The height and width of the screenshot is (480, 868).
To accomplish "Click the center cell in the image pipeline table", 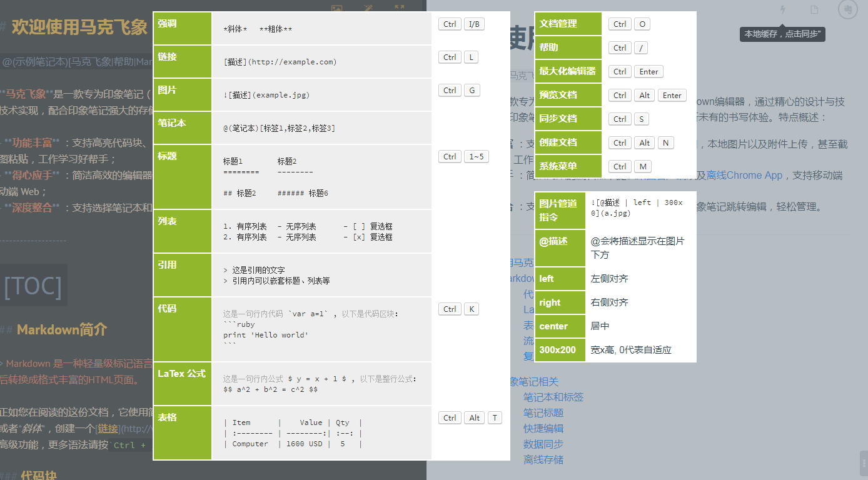I will point(560,326).
